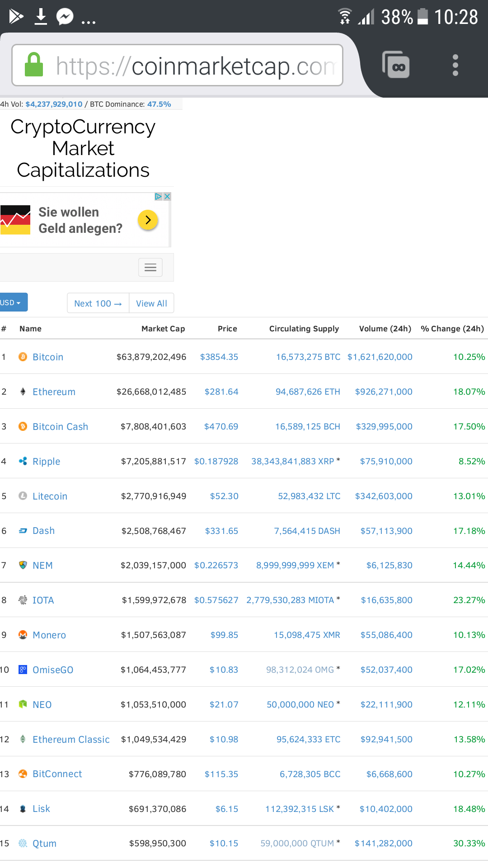Screen dimensions: 488x868
Task: Open the AdChoices triangle icon
Action: pyautogui.click(x=159, y=197)
